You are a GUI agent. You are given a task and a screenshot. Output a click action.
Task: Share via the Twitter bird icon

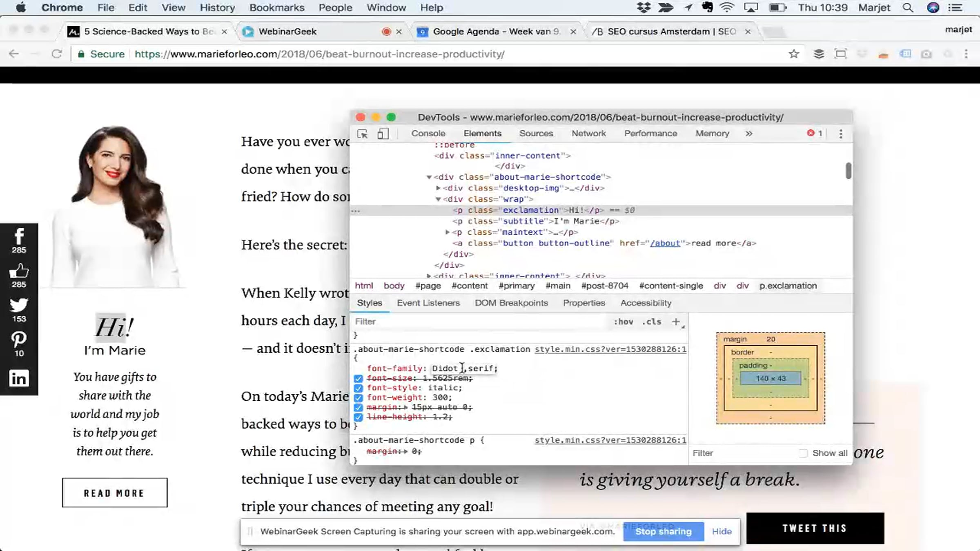click(x=19, y=305)
